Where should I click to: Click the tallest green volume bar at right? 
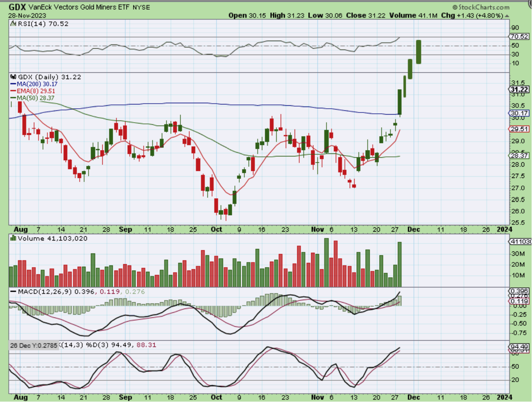tap(399, 265)
